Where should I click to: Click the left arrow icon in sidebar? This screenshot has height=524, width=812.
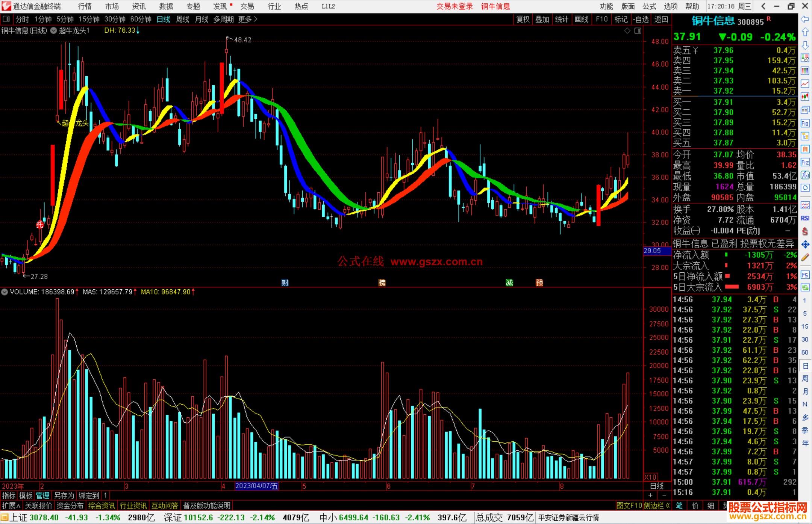tap(805, 19)
